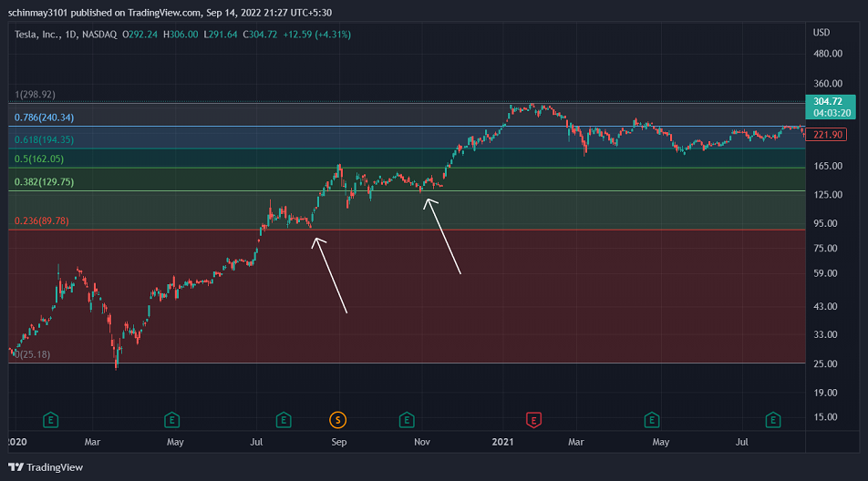The width and height of the screenshot is (868, 481).
Task: Select the 0.236(89.78) Fibonacci label
Action: pyautogui.click(x=42, y=220)
